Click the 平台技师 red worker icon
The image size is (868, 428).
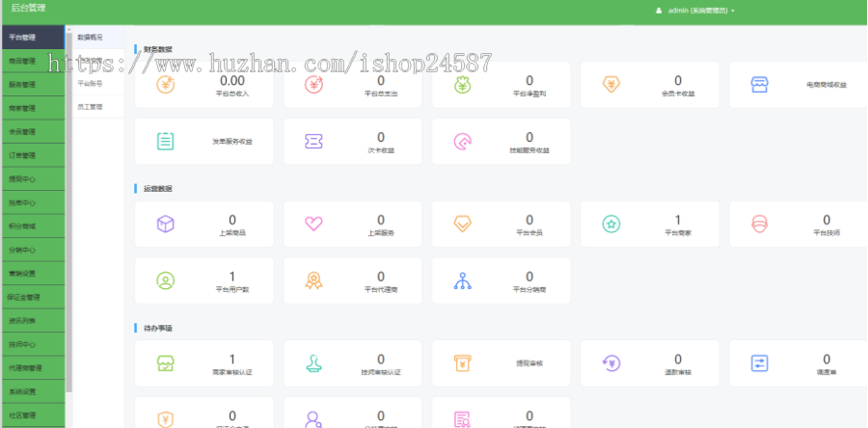[760, 224]
